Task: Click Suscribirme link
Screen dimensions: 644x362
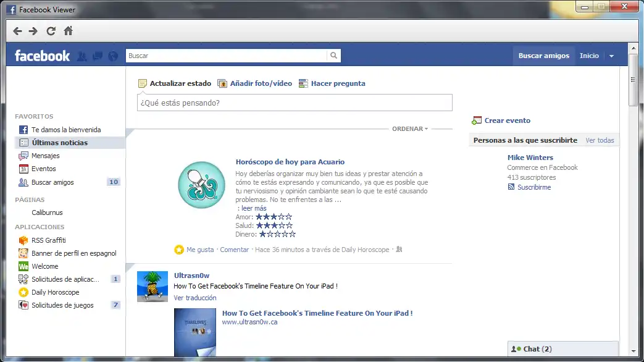Action: point(534,187)
